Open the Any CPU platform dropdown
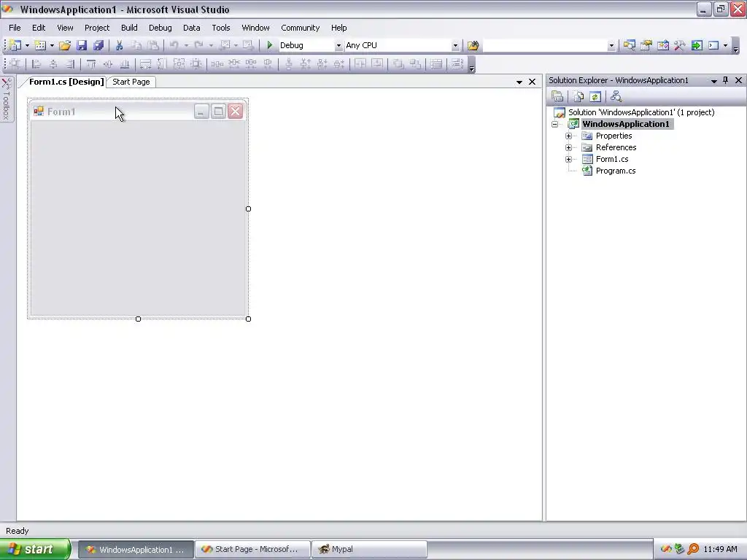The height and width of the screenshot is (560, 747). tap(455, 46)
